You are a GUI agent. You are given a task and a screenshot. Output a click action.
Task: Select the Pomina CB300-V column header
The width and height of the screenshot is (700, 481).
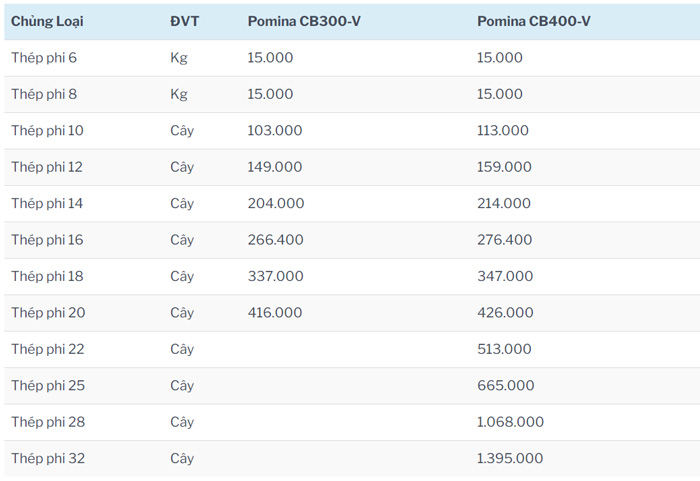pyautogui.click(x=304, y=21)
